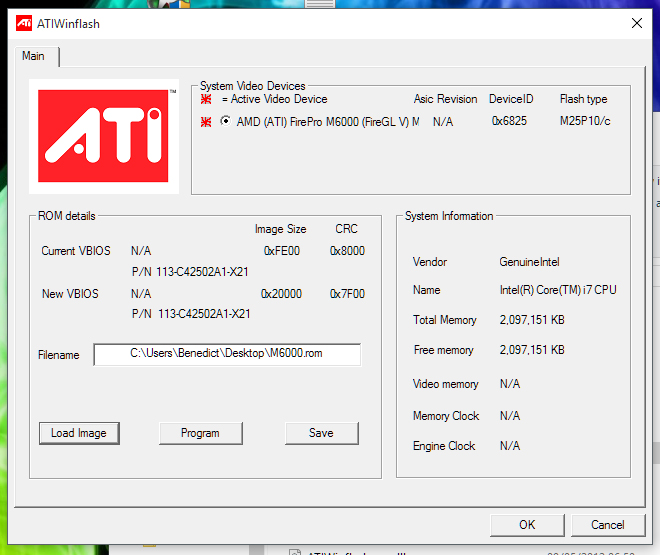Click the DeviceID column header

click(511, 99)
